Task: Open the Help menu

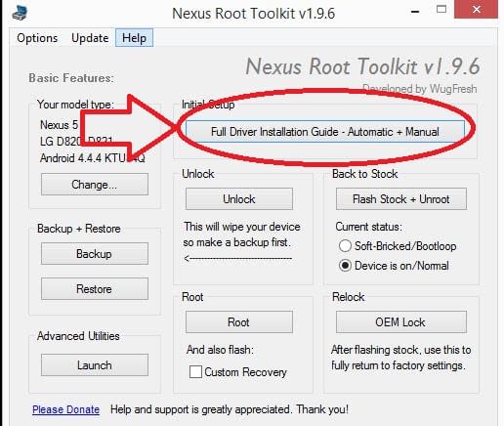Action: (x=134, y=38)
